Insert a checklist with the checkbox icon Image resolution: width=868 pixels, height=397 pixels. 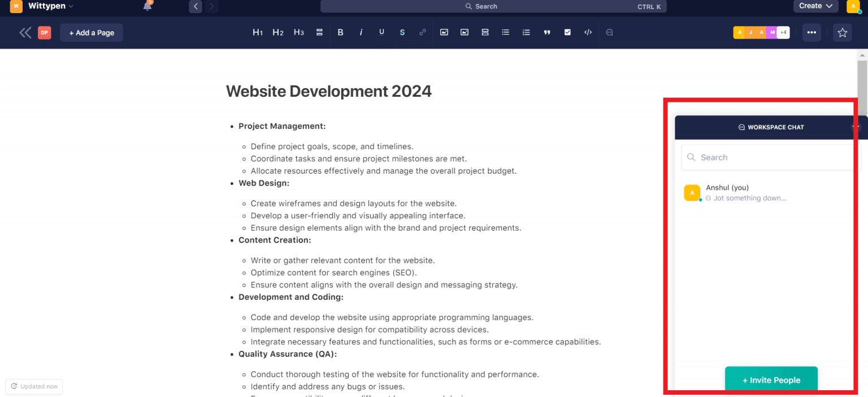[567, 32]
